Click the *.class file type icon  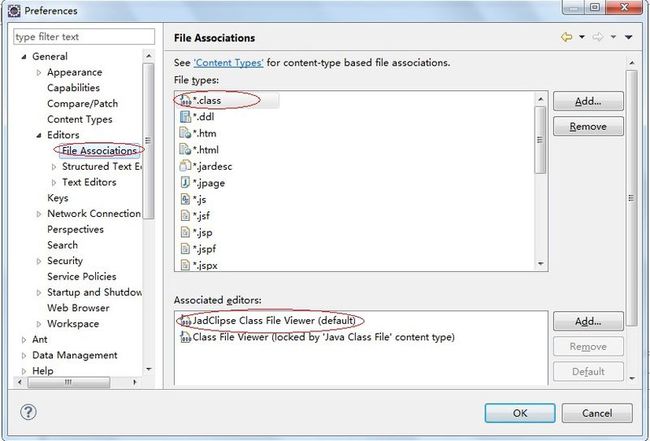185,100
